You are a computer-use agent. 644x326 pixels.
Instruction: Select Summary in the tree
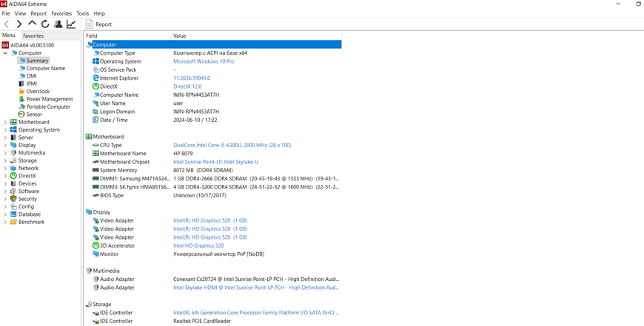[x=37, y=61]
